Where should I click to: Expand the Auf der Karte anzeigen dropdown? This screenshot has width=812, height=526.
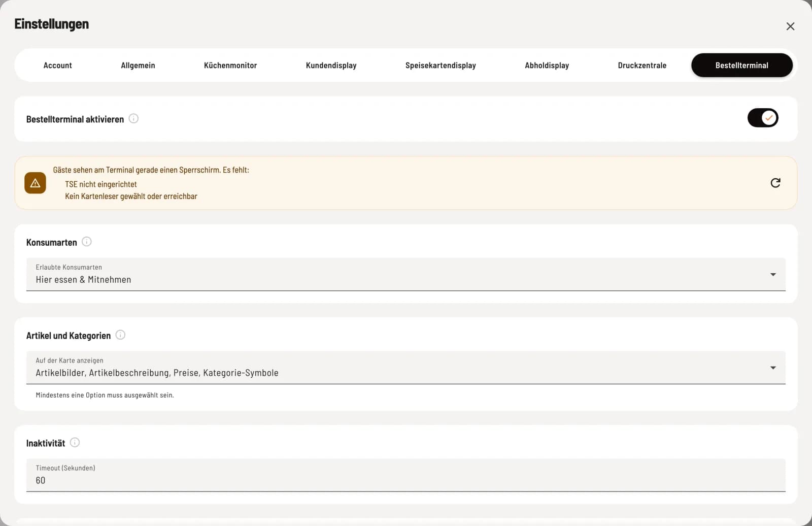click(406, 368)
